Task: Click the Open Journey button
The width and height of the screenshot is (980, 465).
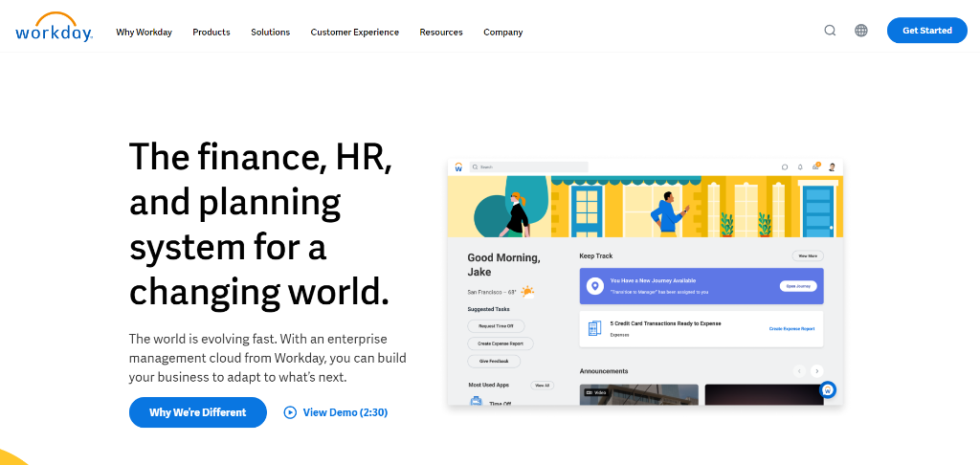Action: [798, 286]
